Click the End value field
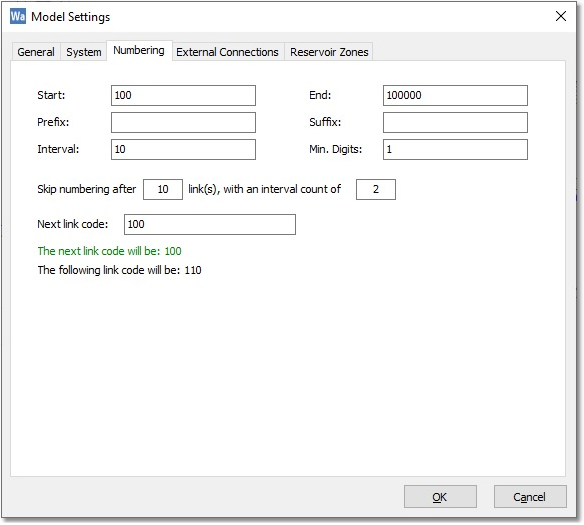 coord(455,95)
